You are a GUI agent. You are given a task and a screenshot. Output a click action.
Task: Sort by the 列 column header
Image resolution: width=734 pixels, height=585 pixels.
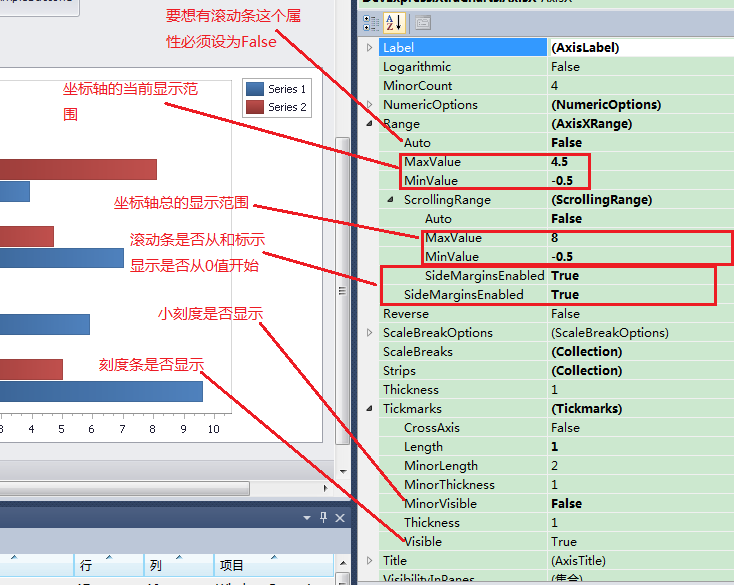click(179, 565)
